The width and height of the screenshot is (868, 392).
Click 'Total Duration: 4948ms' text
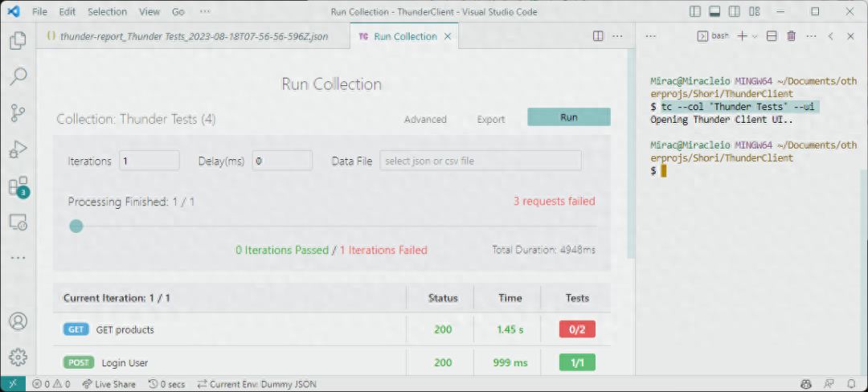coord(543,250)
